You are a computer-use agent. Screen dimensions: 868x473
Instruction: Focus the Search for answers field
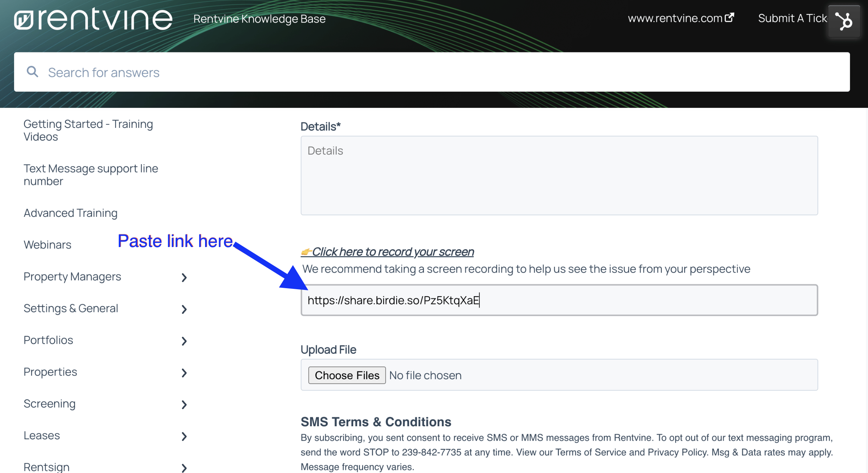[432, 72]
